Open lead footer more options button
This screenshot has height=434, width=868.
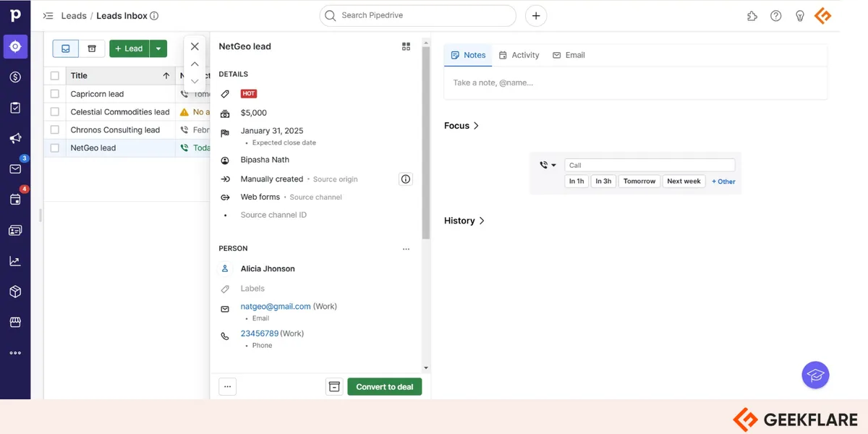coord(227,386)
